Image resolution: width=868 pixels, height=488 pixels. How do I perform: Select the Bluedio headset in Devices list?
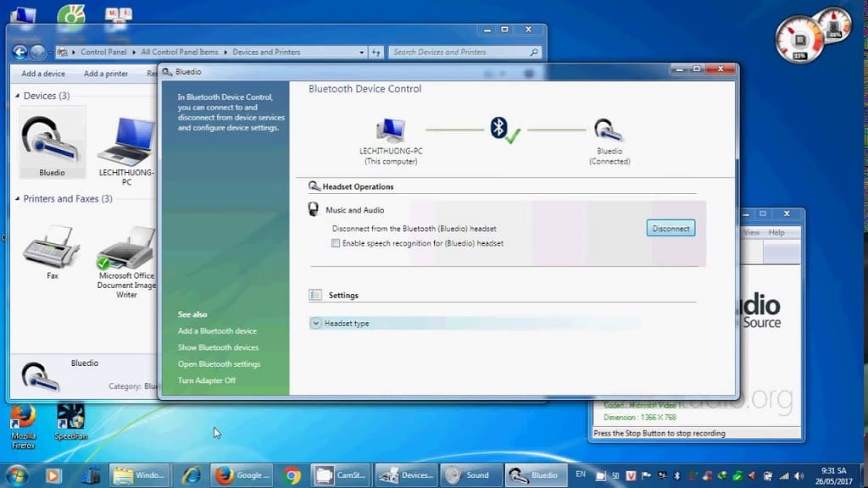[x=52, y=143]
